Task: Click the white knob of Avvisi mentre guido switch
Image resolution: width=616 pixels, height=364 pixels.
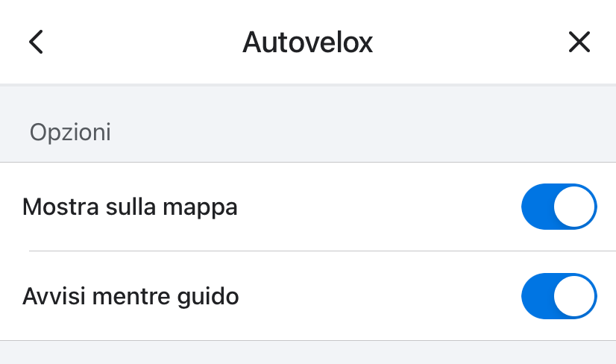Action: tap(575, 296)
